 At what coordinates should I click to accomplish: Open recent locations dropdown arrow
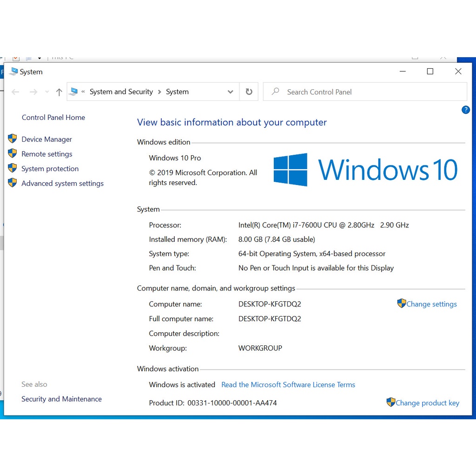click(47, 92)
